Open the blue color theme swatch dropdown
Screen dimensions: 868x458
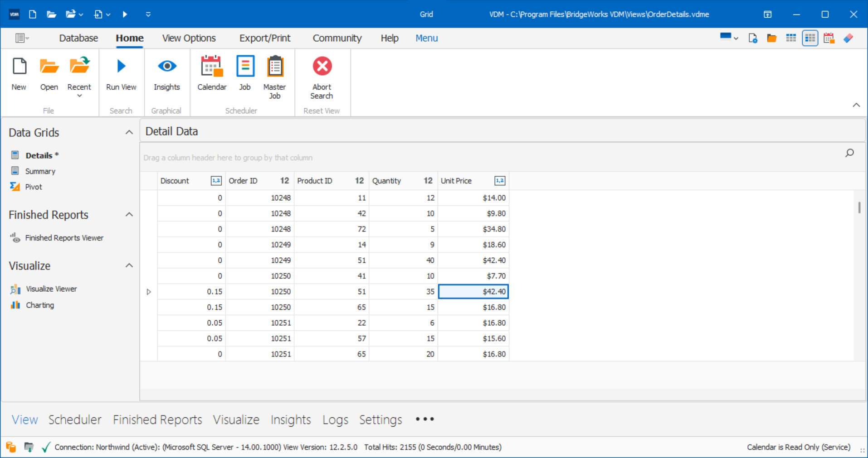click(x=729, y=38)
